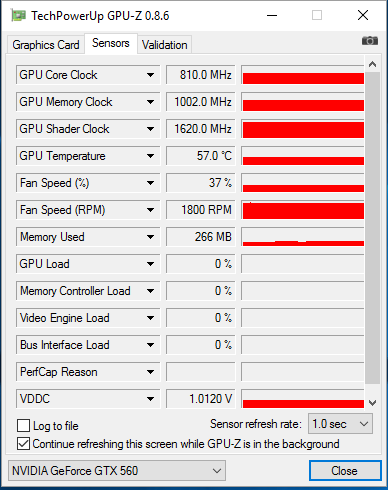Open the Sensor refresh rate combo box
This screenshot has height=490, width=388.
point(340,424)
